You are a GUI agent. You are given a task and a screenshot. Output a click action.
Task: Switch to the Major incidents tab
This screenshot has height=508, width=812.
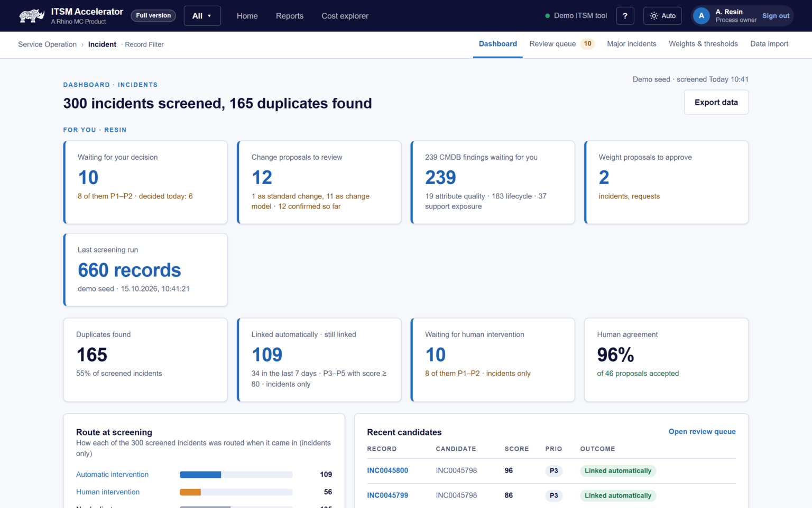pyautogui.click(x=632, y=44)
